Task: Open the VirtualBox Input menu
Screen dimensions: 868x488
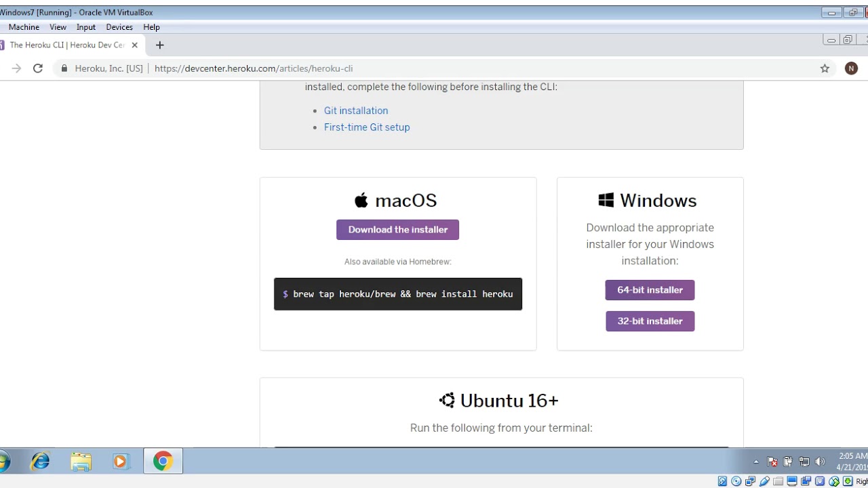Action: [86, 27]
